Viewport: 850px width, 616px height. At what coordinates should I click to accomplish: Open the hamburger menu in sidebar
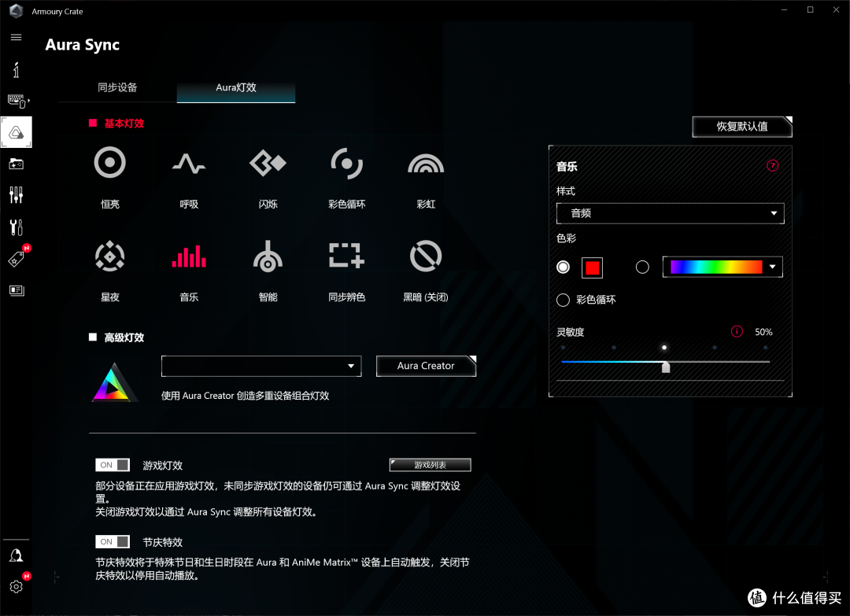(x=17, y=37)
